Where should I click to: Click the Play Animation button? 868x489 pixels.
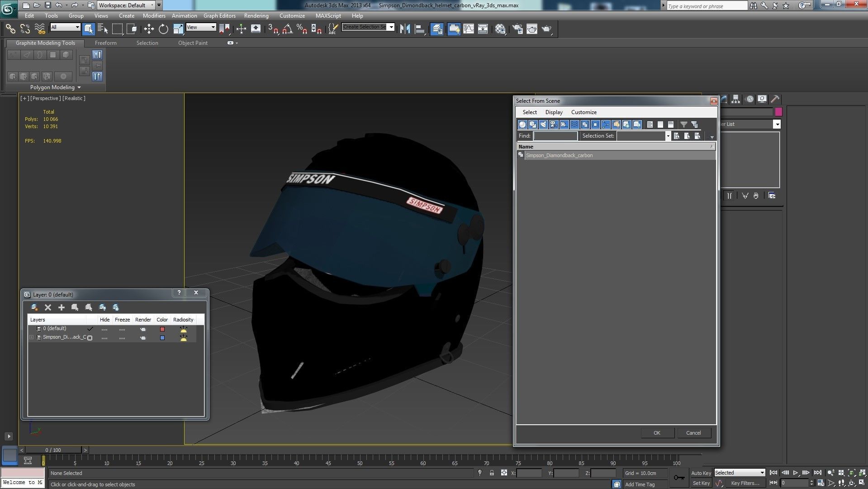[796, 473]
